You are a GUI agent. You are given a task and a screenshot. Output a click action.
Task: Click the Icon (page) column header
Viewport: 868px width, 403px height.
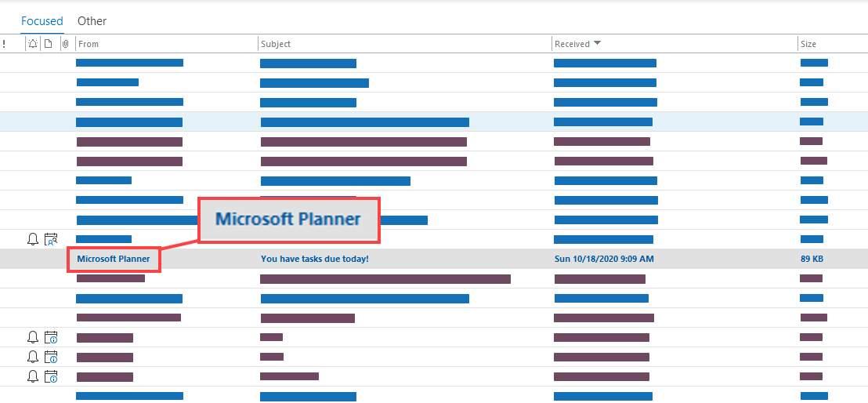coord(48,45)
